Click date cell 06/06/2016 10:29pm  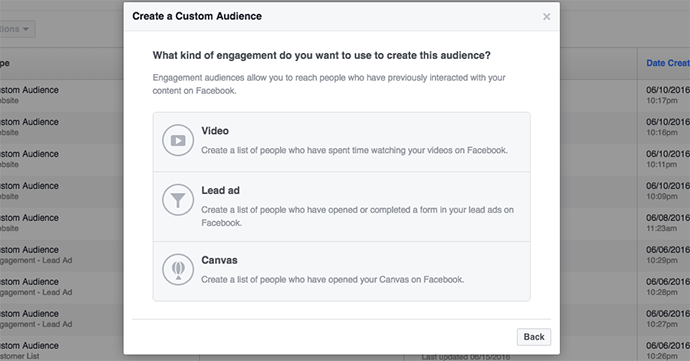tap(668, 254)
